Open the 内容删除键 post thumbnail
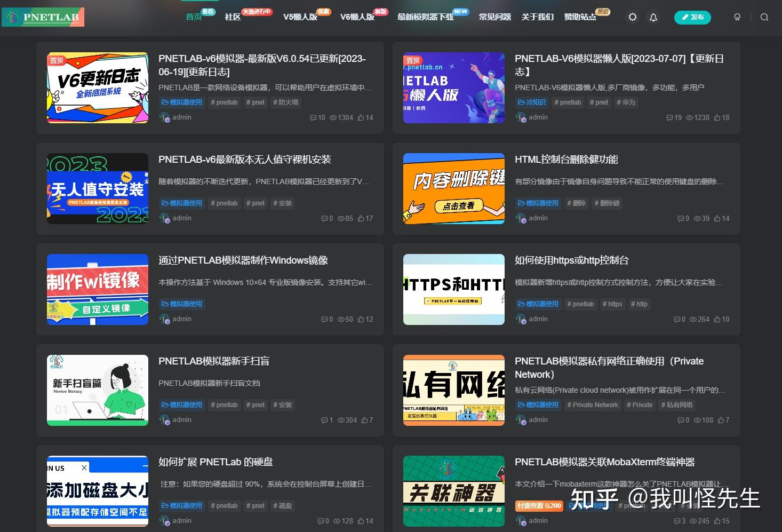This screenshot has width=782, height=532. coord(454,188)
